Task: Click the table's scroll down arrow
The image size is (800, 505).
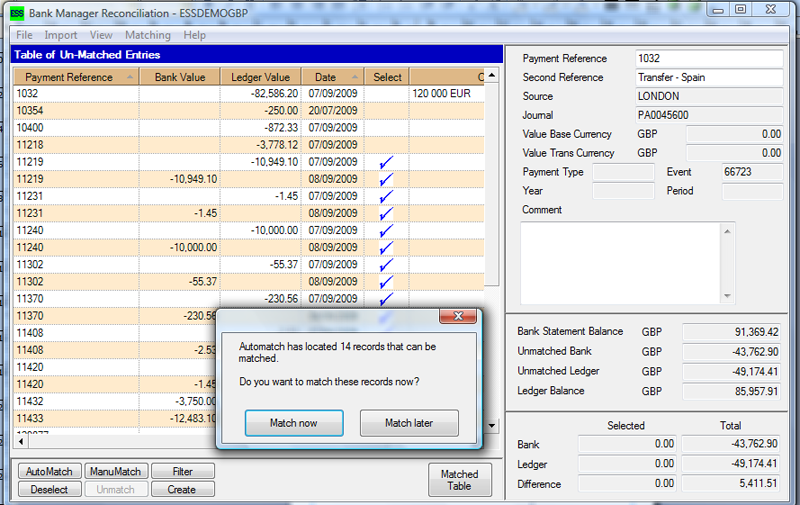Action: (491, 425)
